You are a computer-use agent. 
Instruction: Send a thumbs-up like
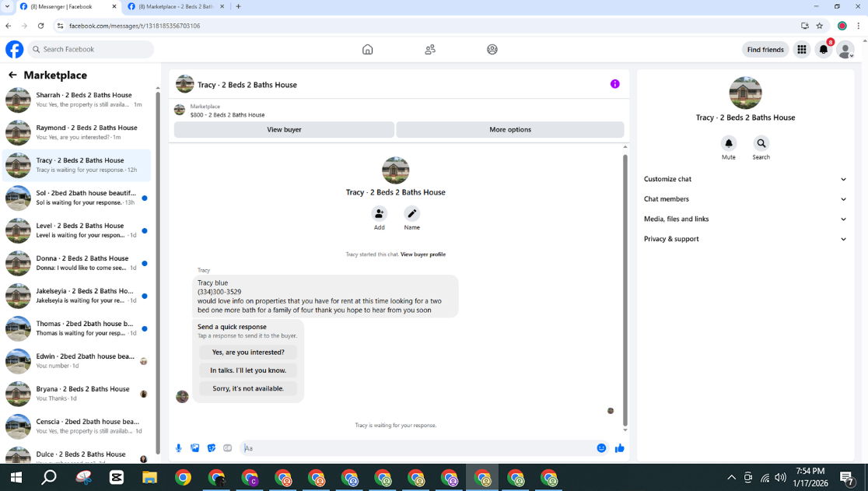[x=619, y=448]
